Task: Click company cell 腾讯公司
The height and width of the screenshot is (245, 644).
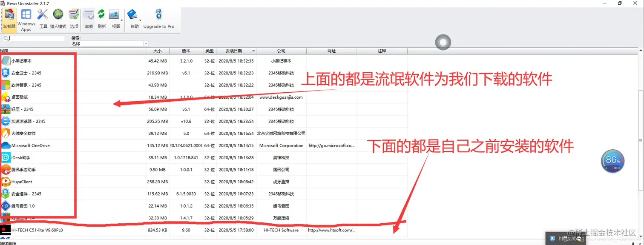Action: pyautogui.click(x=281, y=170)
